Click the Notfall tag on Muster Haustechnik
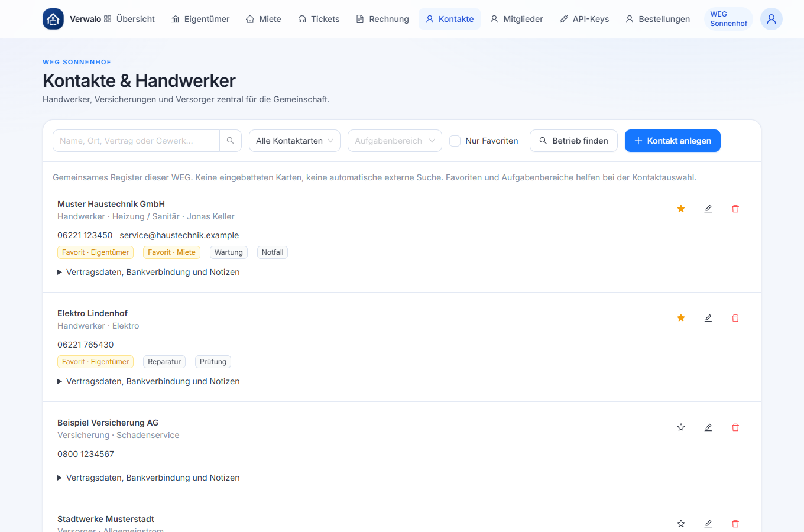The height and width of the screenshot is (532, 804). click(273, 252)
